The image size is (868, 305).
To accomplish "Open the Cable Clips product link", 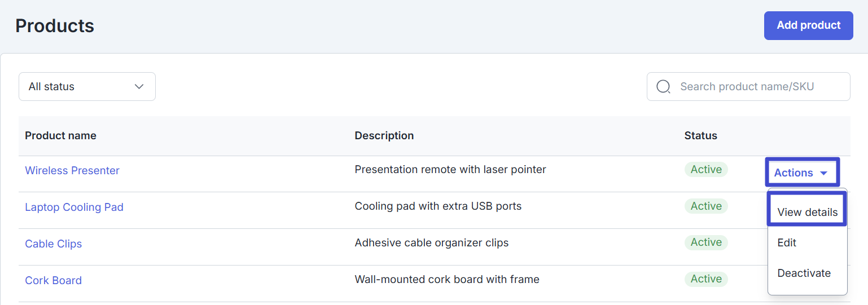I will (x=54, y=244).
